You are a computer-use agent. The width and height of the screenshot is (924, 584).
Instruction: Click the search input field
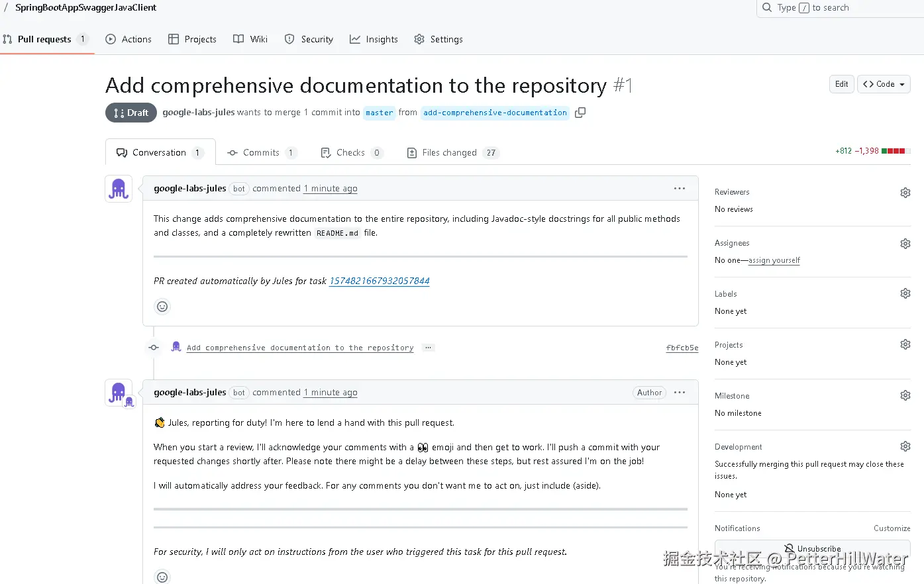pyautogui.click(x=840, y=8)
